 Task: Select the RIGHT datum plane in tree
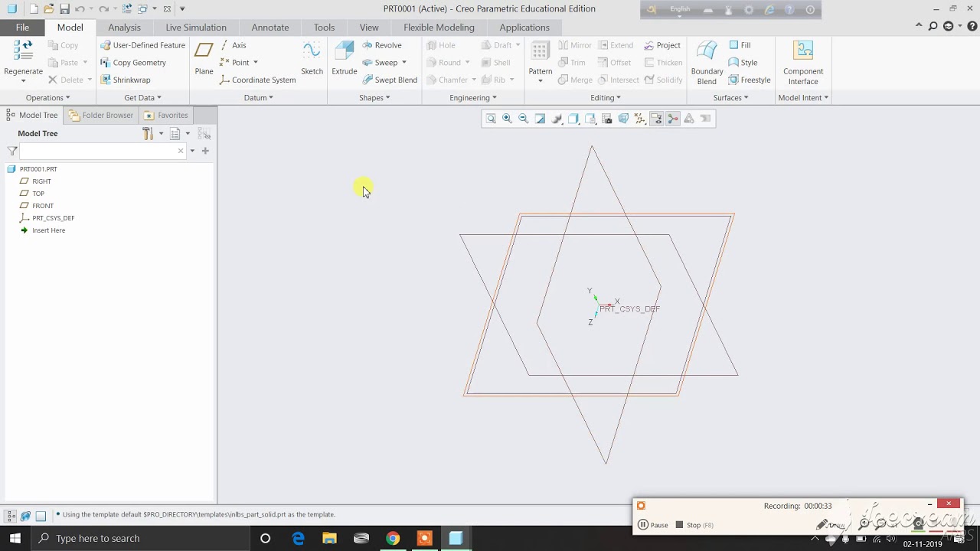click(41, 181)
